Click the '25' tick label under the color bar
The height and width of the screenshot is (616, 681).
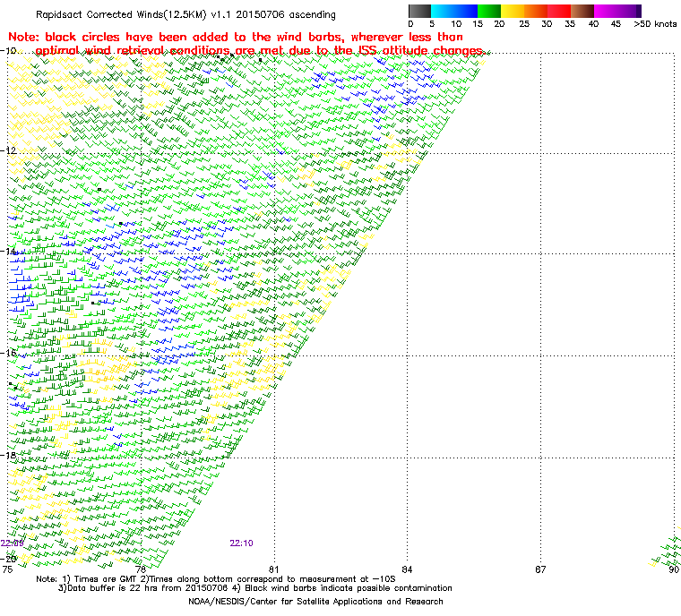[x=524, y=24]
